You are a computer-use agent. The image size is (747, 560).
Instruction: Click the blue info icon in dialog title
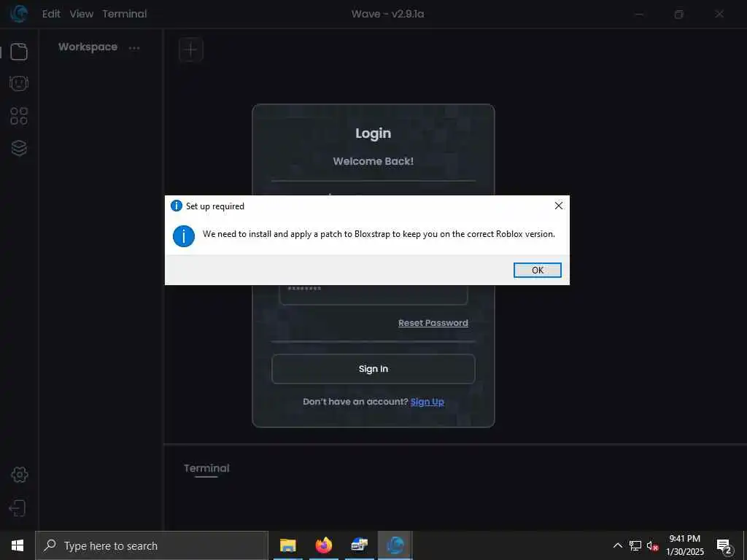pos(177,206)
